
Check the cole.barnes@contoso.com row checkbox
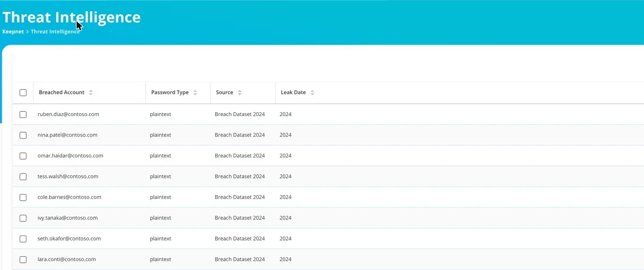[x=23, y=197]
